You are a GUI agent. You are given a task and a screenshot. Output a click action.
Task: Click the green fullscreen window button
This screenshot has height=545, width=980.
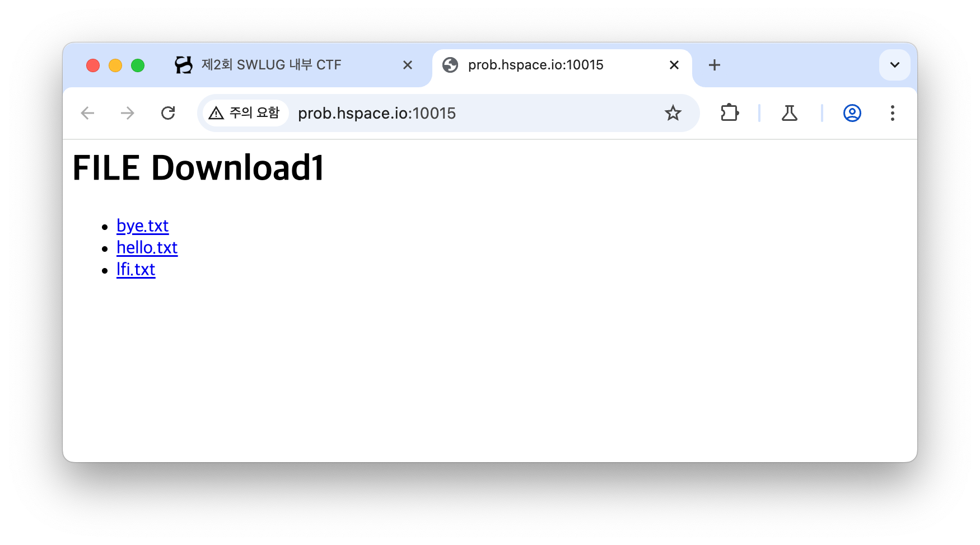138,65
